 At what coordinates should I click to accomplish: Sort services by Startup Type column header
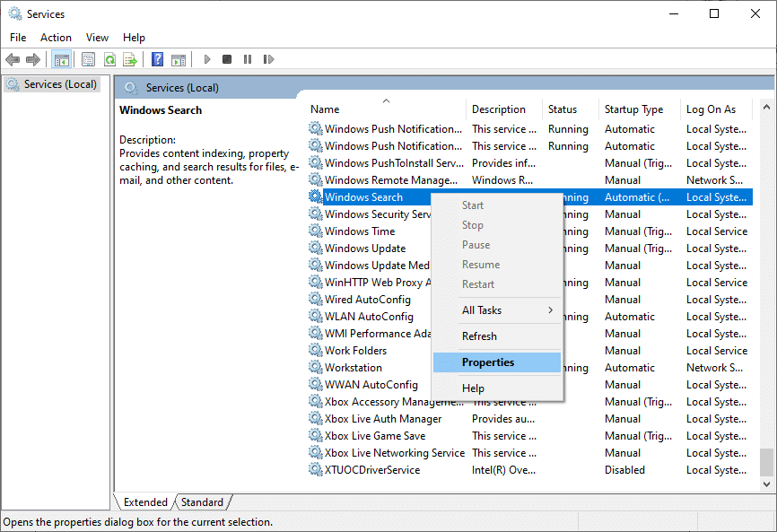[x=633, y=109]
